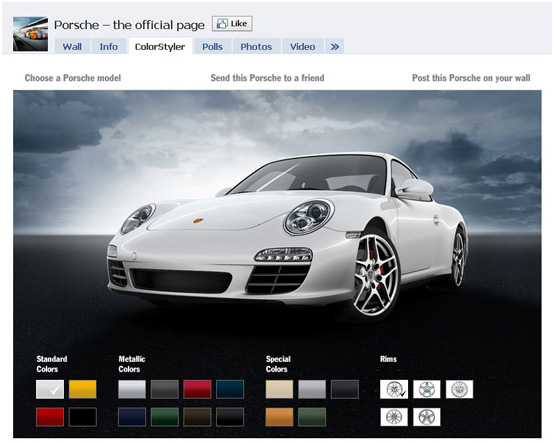Image resolution: width=554 pixels, height=443 pixels.
Task: Choose the olive green special color swatch
Action: pos(312,417)
